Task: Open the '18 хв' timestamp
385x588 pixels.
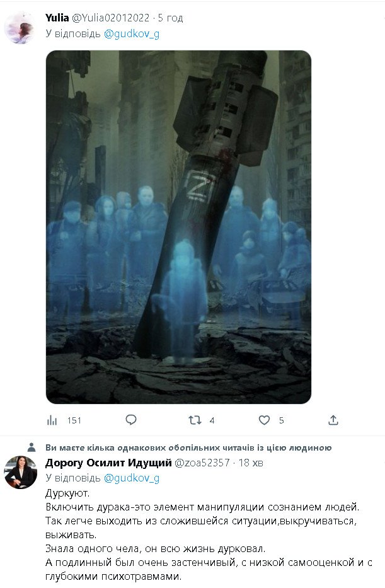Action: [251, 463]
